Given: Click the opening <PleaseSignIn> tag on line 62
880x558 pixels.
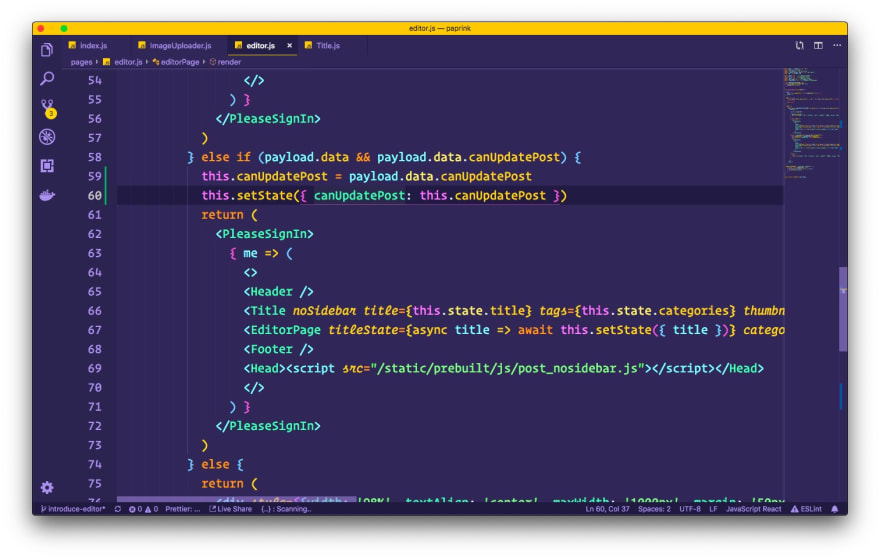Looking at the screenshot, I should (x=264, y=234).
